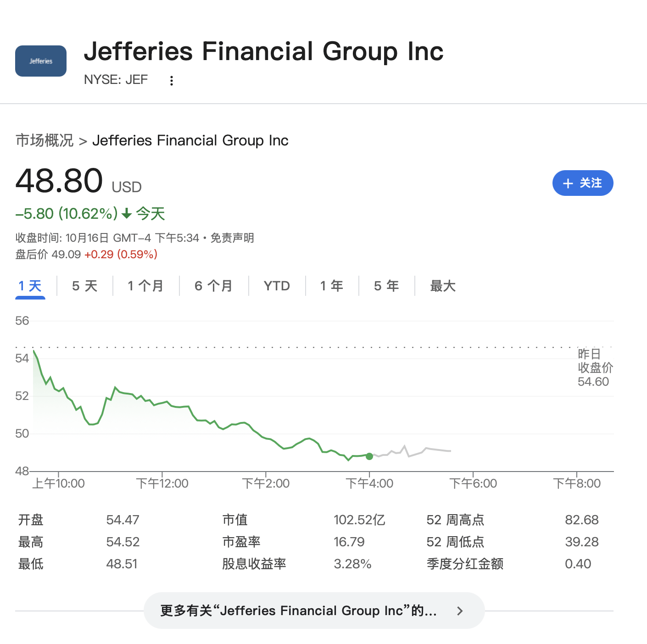Image resolution: width=647 pixels, height=644 pixels.
Task: Click the 关注 follow button
Action: [x=582, y=183]
